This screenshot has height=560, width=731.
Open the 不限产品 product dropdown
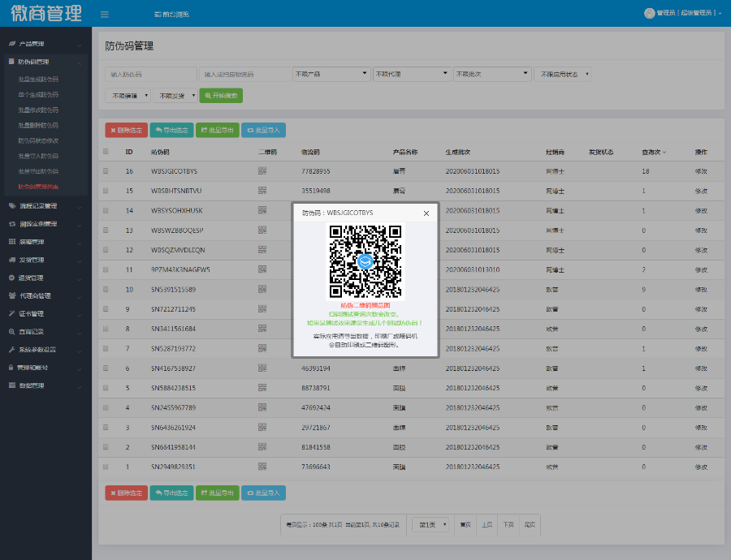pos(331,74)
